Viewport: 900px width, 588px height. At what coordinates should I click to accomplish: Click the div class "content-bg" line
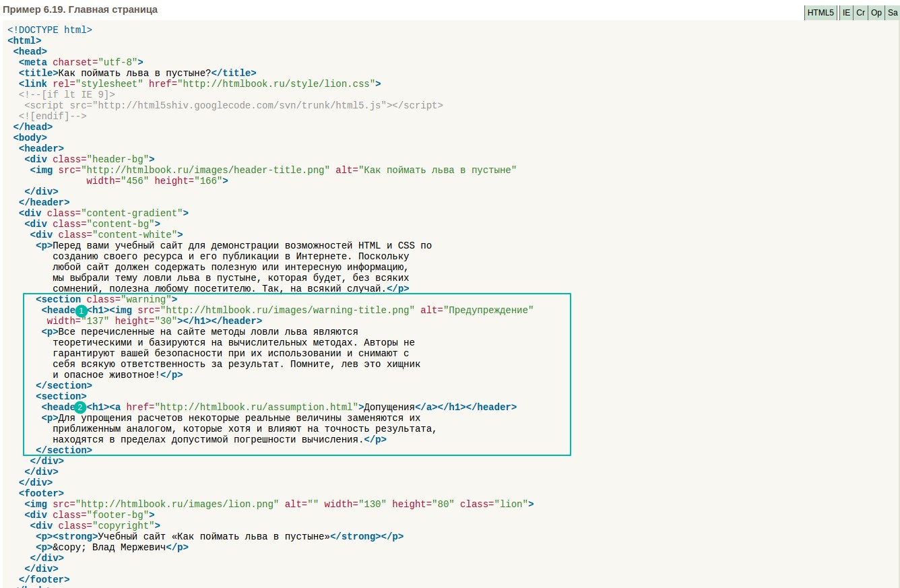pos(92,224)
